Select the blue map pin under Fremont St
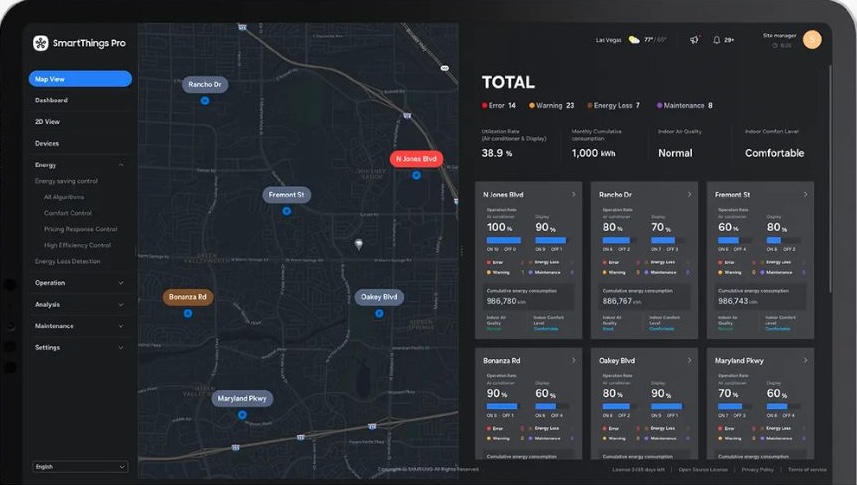This screenshot has width=857, height=485. pos(286,211)
